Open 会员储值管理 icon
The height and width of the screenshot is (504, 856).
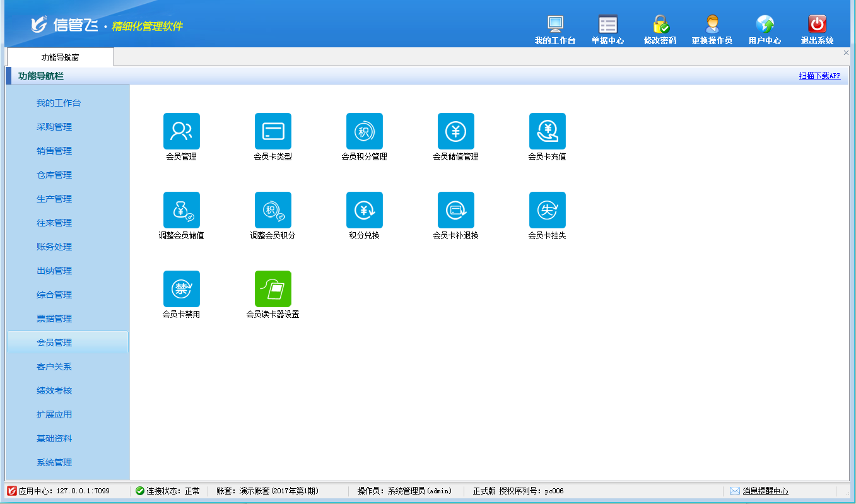(x=455, y=131)
